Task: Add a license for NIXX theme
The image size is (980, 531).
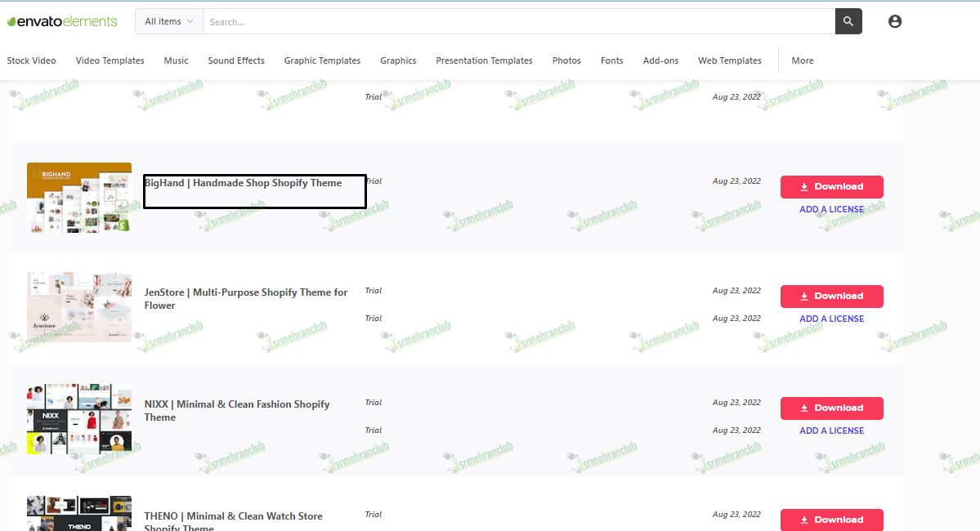Action: 832,431
